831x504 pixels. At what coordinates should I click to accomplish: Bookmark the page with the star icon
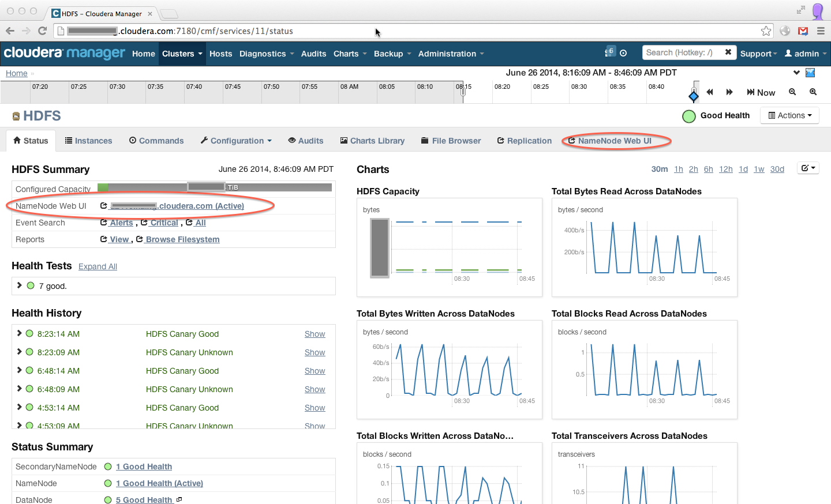point(766,31)
